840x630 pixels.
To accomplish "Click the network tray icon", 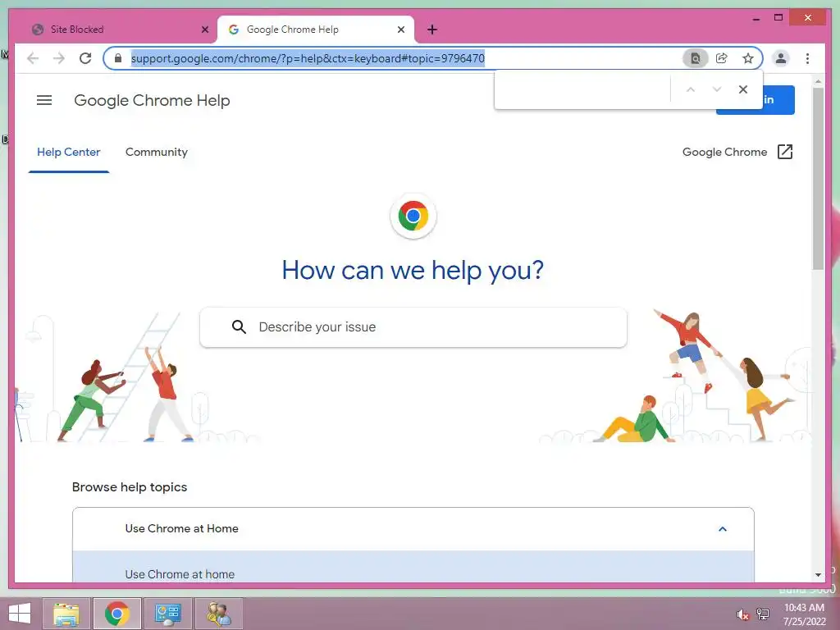I will [763, 614].
